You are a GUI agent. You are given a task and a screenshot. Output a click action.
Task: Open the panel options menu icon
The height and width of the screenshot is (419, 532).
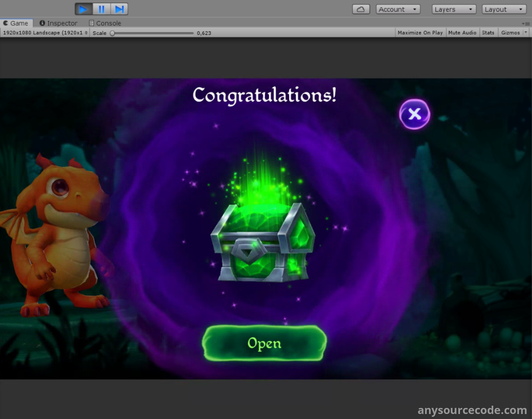pos(526,24)
